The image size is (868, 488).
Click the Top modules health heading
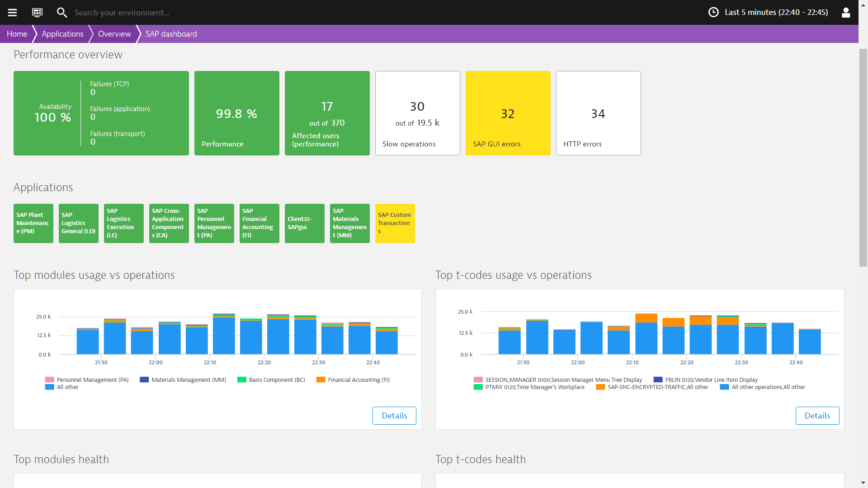(x=61, y=459)
